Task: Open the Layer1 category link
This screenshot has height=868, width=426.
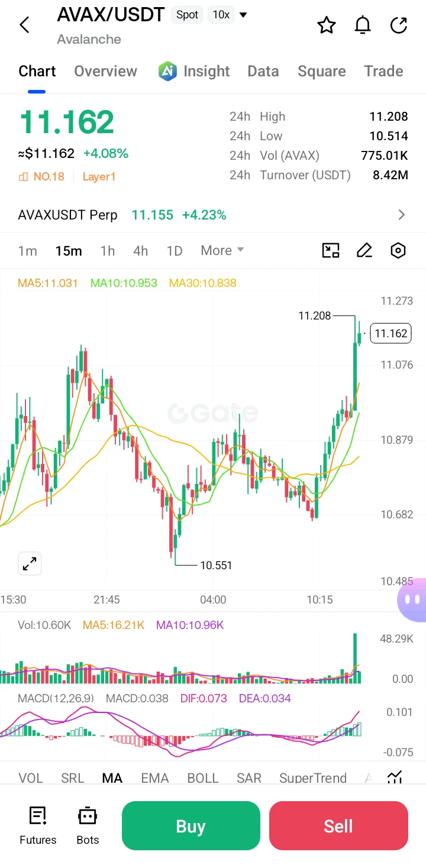Action: (x=99, y=176)
